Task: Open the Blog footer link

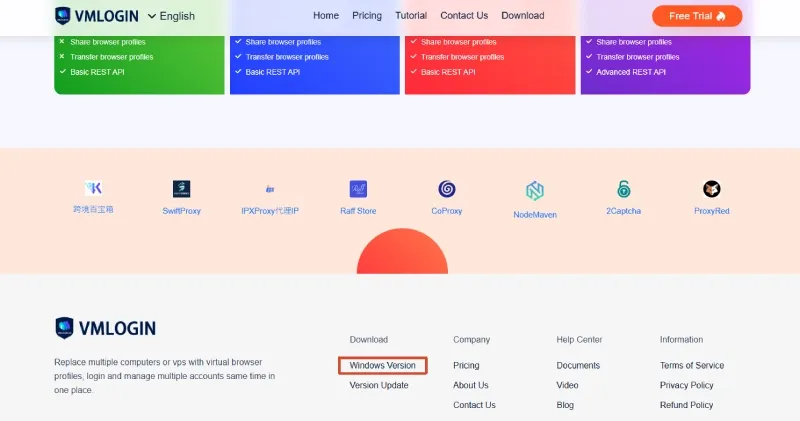Action: pyautogui.click(x=565, y=405)
